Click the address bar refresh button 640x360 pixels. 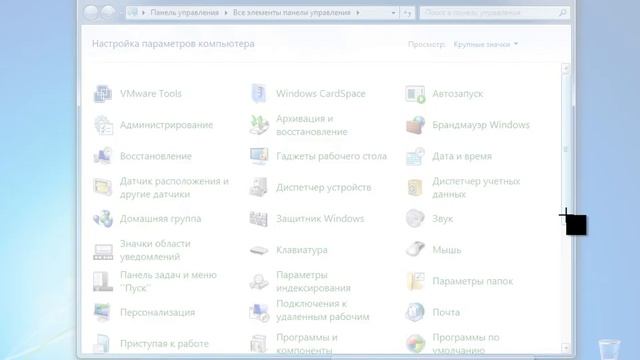point(407,13)
